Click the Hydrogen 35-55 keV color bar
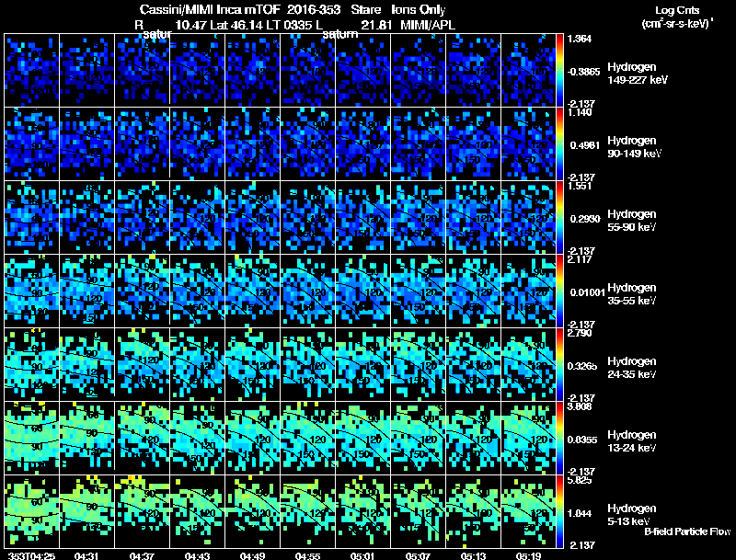 [559, 291]
